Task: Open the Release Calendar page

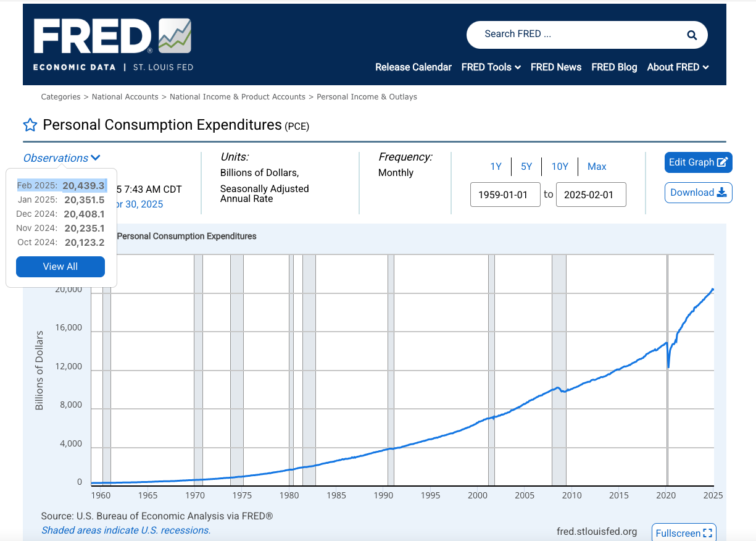Action: (x=413, y=67)
